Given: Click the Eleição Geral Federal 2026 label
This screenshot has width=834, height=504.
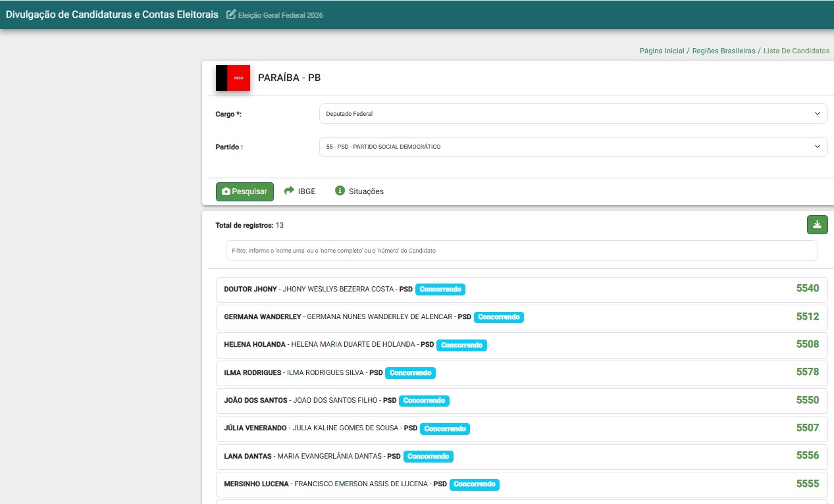Looking at the screenshot, I should 280,15.
